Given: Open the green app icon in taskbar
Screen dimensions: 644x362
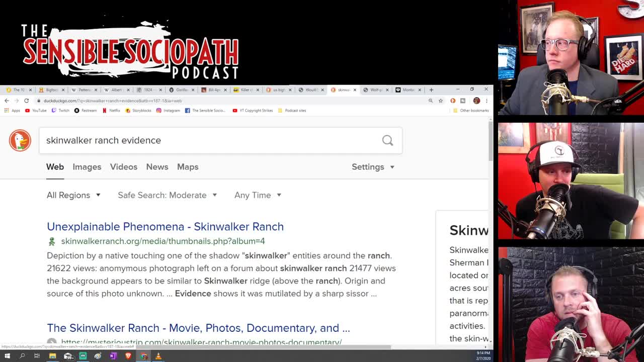Looking at the screenshot, I should click(x=83, y=356).
